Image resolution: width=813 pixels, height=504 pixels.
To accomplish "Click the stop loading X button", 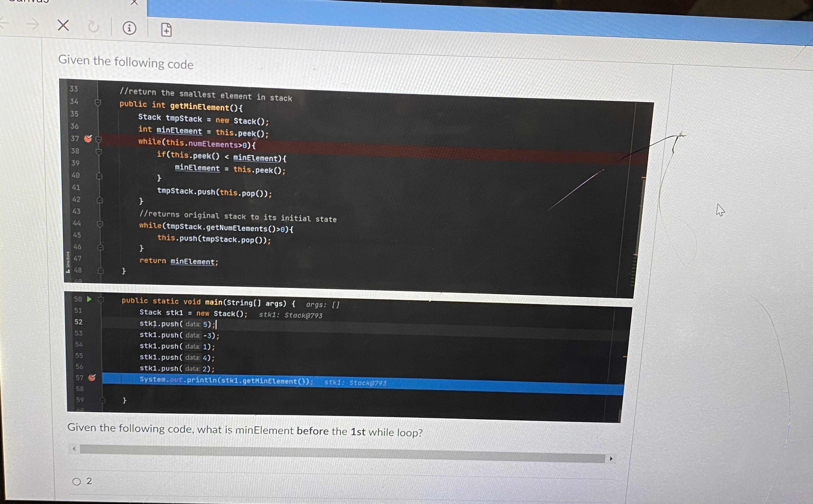I will pos(63,25).
